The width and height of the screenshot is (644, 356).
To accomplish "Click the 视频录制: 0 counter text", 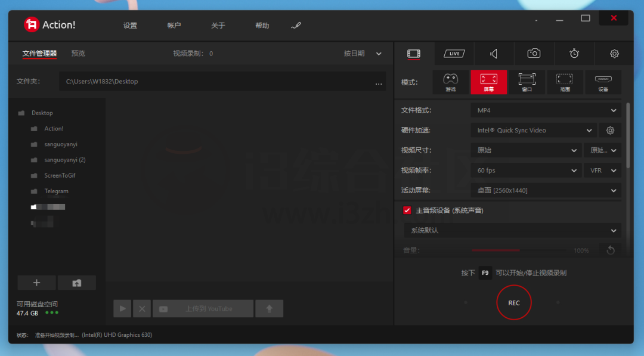I will 193,54.
